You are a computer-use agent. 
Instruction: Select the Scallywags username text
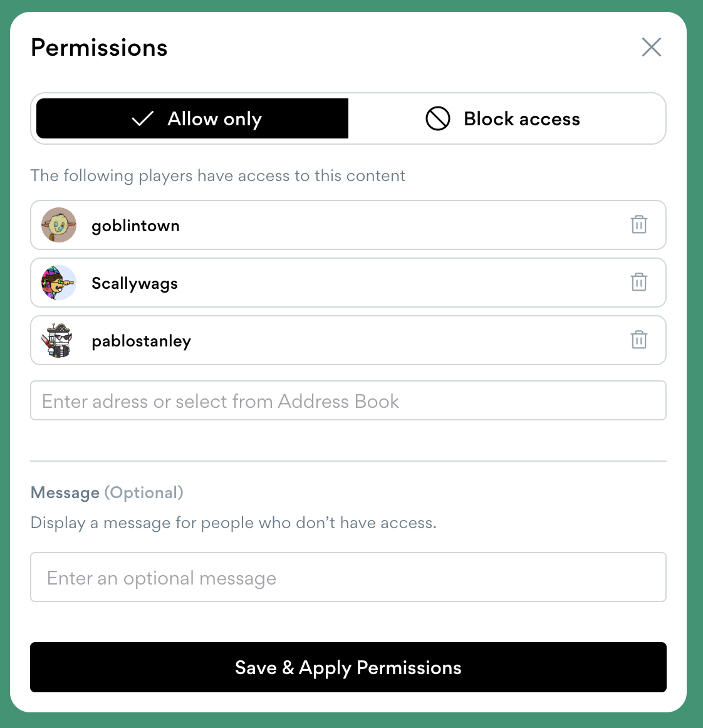[135, 283]
